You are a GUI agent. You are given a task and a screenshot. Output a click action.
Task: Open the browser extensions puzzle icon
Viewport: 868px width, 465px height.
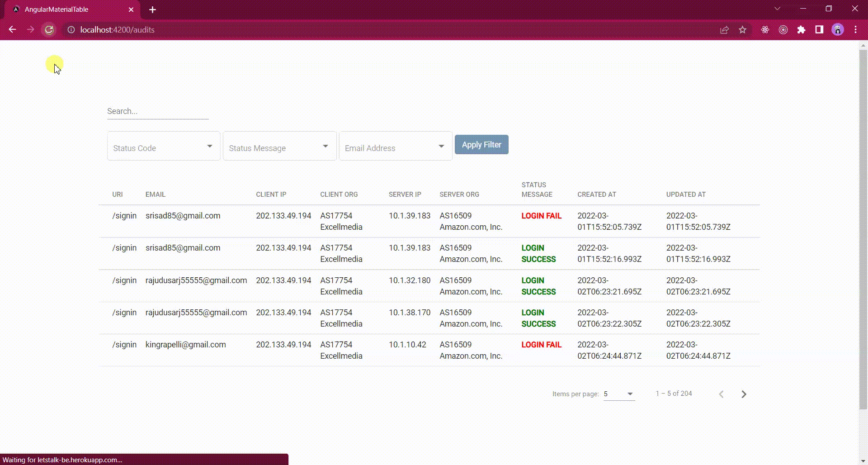point(801,30)
